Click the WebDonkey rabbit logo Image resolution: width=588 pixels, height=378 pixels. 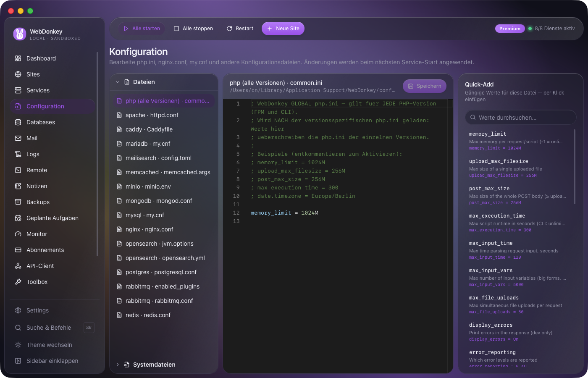[20, 34]
